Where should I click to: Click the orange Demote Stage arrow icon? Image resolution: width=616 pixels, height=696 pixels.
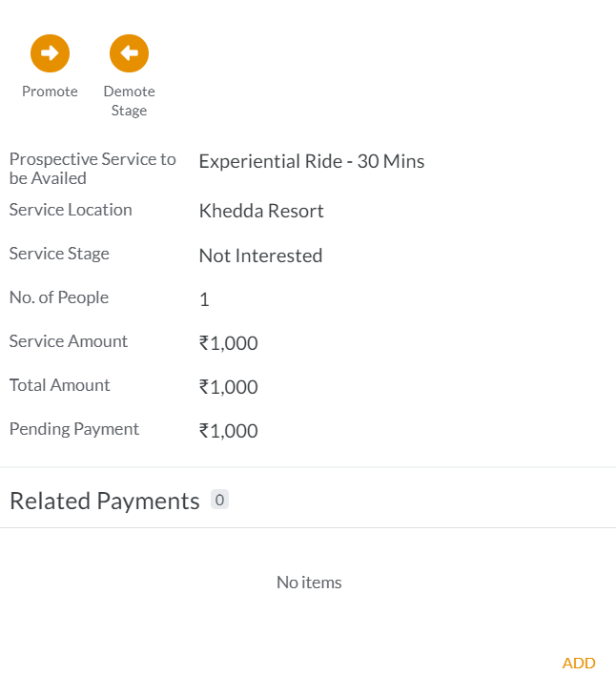(129, 53)
